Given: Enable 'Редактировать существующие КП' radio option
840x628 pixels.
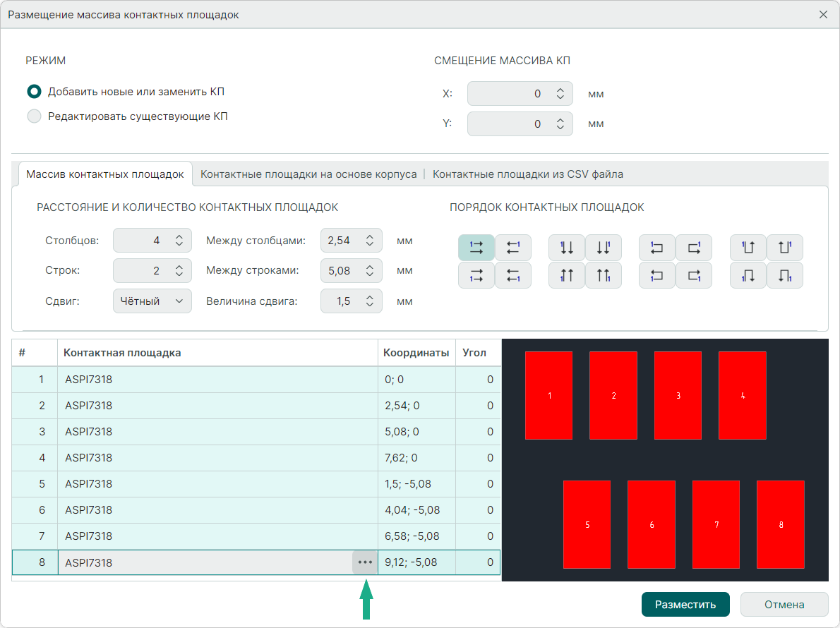Looking at the screenshot, I should (x=34, y=116).
